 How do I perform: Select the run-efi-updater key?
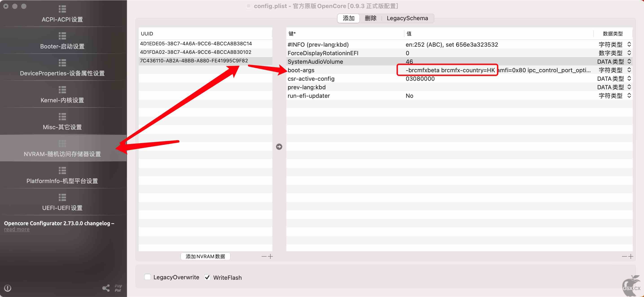coord(309,96)
